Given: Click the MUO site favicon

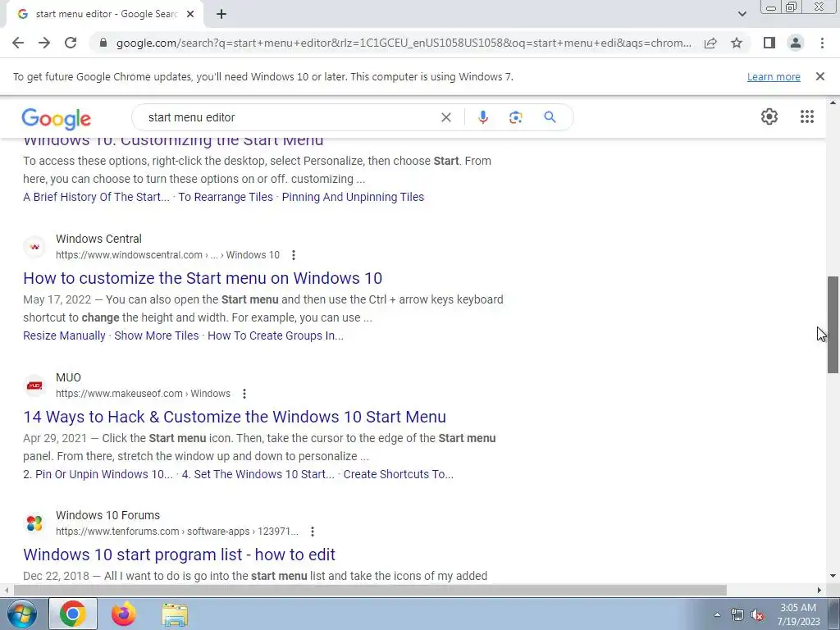Looking at the screenshot, I should pos(34,386).
